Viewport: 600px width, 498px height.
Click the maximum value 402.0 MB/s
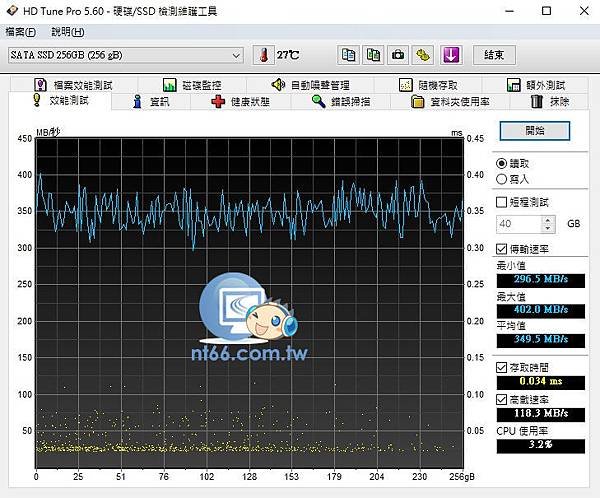point(540,310)
